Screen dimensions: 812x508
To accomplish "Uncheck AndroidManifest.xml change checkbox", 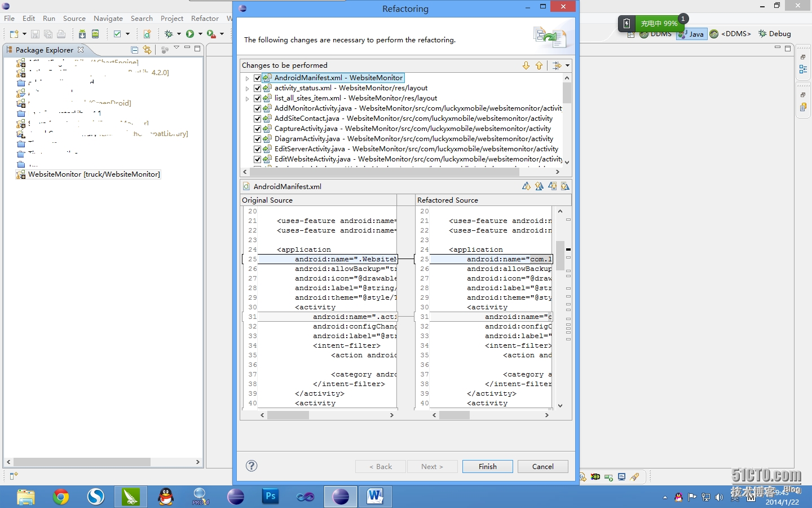I will click(257, 78).
